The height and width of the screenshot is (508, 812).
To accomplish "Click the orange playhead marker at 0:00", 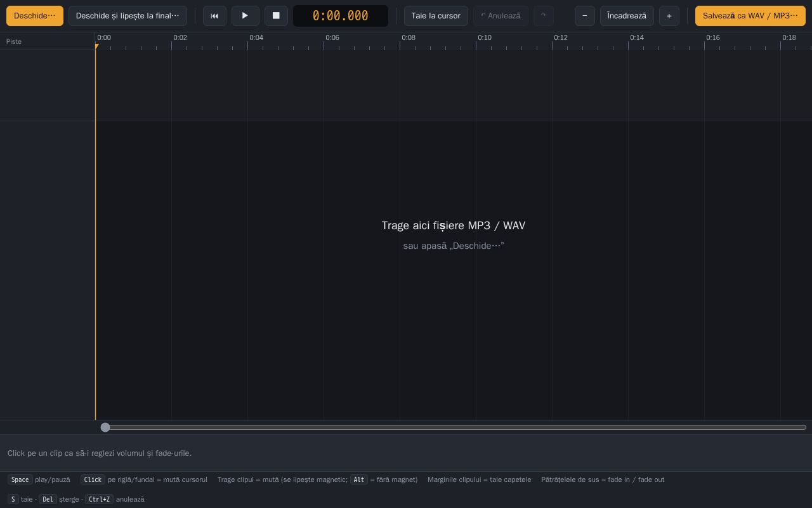I will point(96,46).
